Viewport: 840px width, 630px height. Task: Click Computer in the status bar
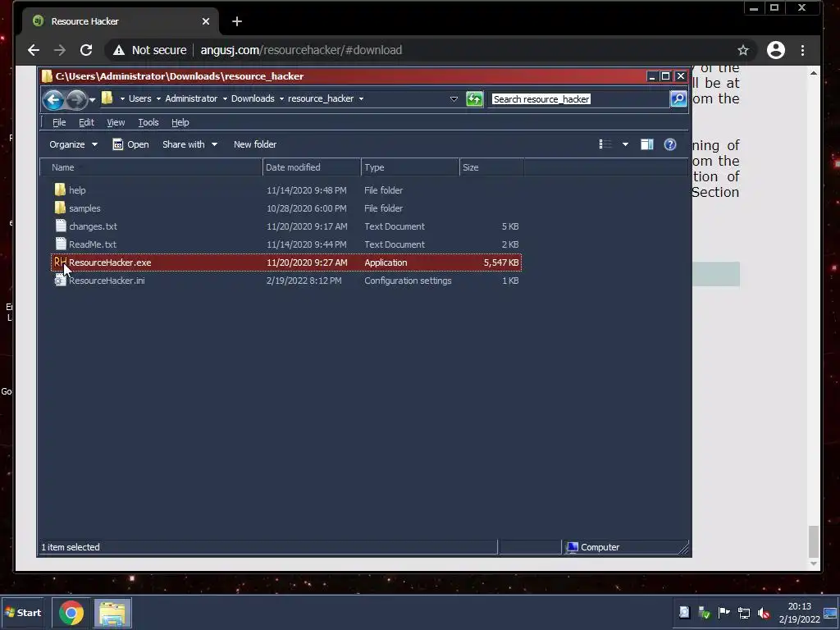click(x=594, y=547)
